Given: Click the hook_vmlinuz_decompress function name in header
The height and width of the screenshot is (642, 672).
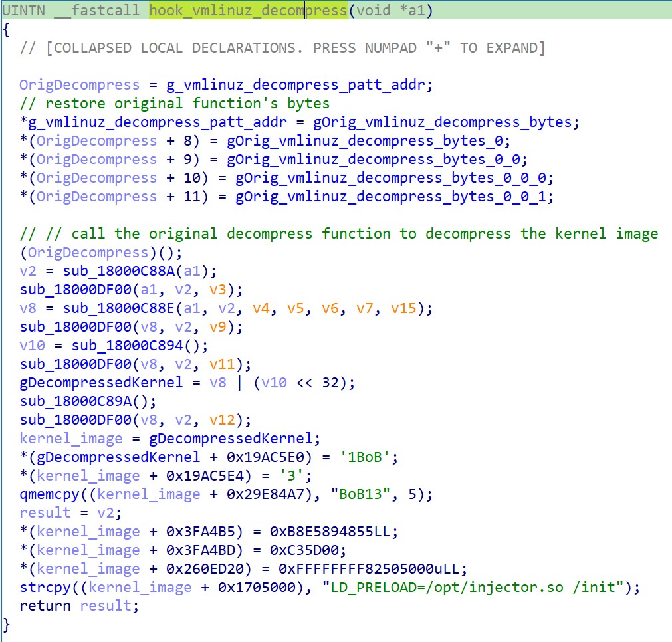Looking at the screenshot, I should coord(247,11).
